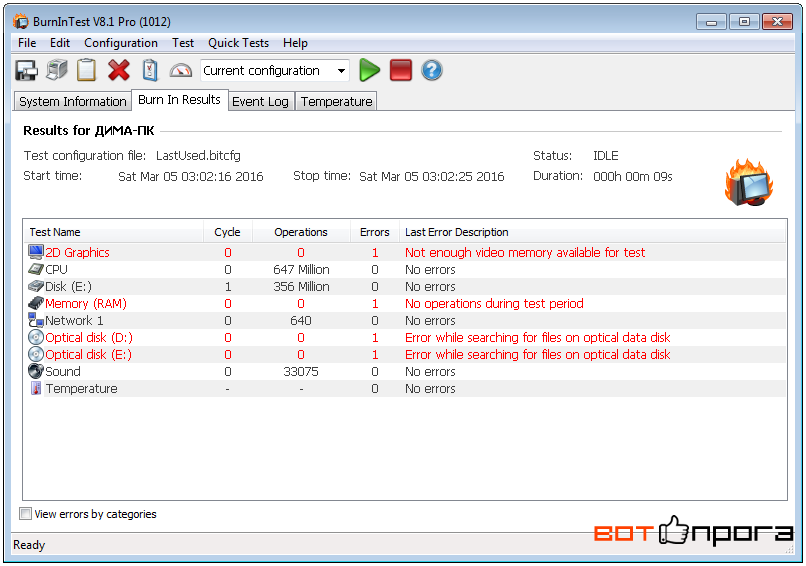The image size is (806, 566).
Task: Click the 647 Million operations value
Action: (x=301, y=269)
